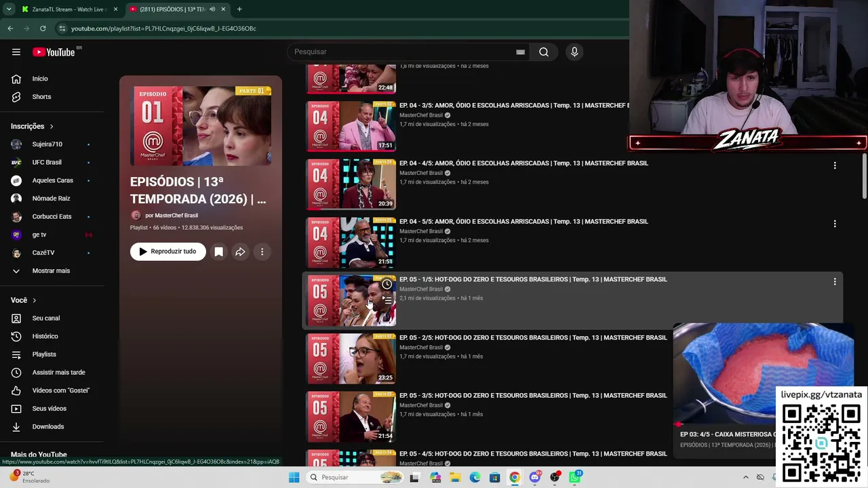This screenshot has height=488, width=868.
Task: Open Aqueles Caras subscription channel
Action: point(53,180)
